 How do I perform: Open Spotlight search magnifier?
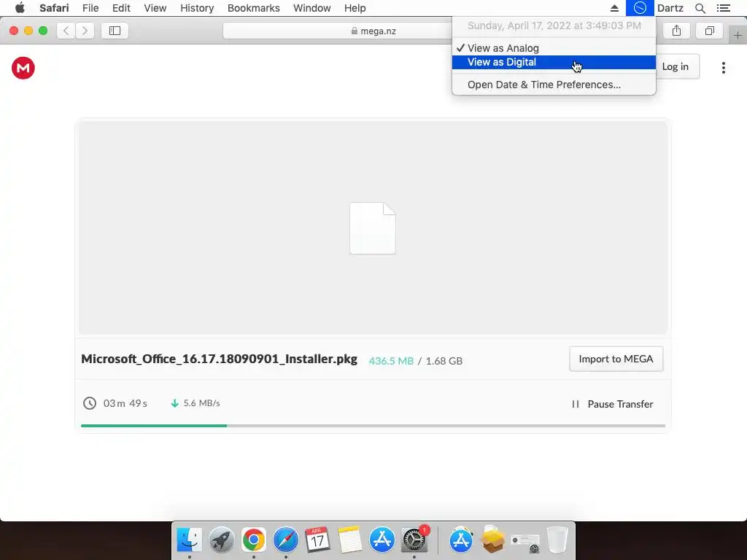point(700,8)
